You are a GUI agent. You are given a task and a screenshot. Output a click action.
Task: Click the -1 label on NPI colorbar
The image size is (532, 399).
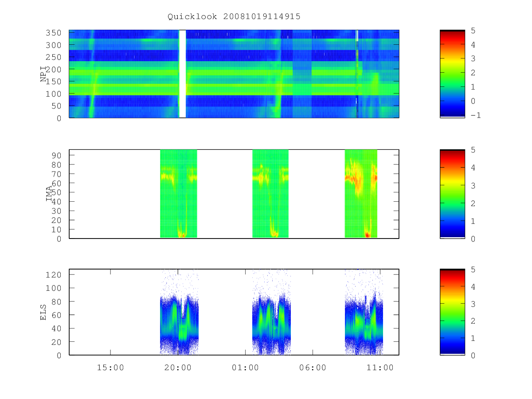pos(477,115)
